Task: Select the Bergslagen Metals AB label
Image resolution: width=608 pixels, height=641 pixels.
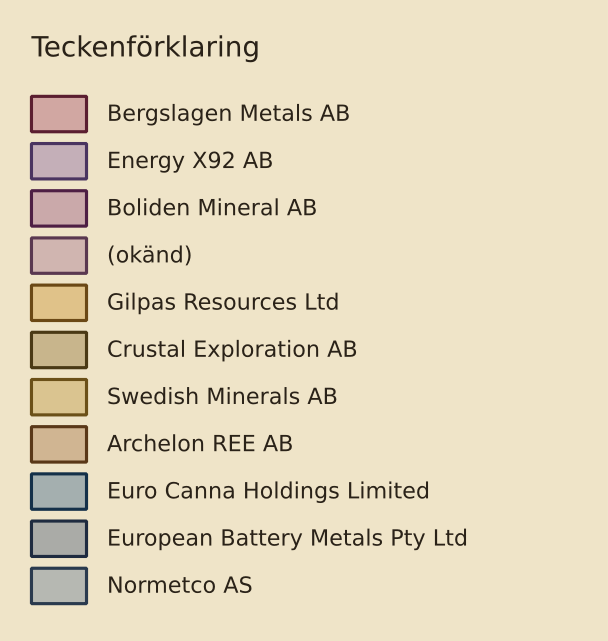Action: (x=228, y=114)
